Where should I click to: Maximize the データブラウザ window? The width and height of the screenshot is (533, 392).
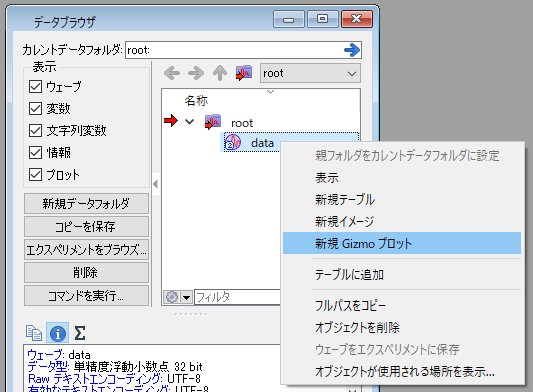click(x=323, y=19)
